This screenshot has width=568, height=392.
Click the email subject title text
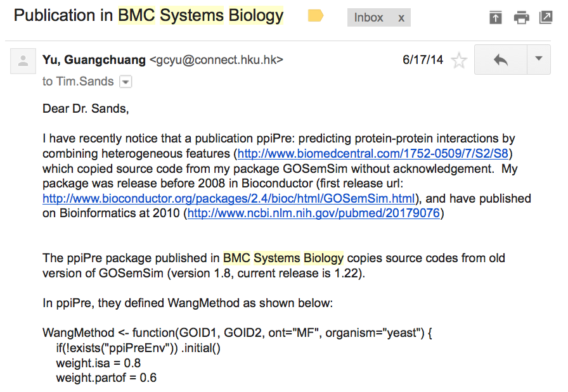(x=148, y=16)
